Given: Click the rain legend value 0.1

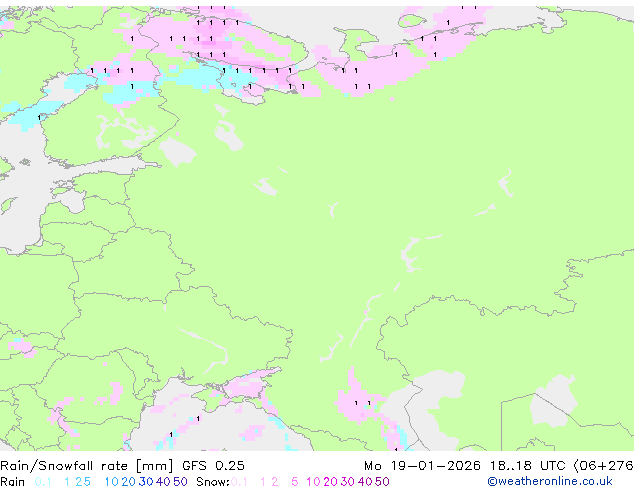Looking at the screenshot, I should 43,482.
